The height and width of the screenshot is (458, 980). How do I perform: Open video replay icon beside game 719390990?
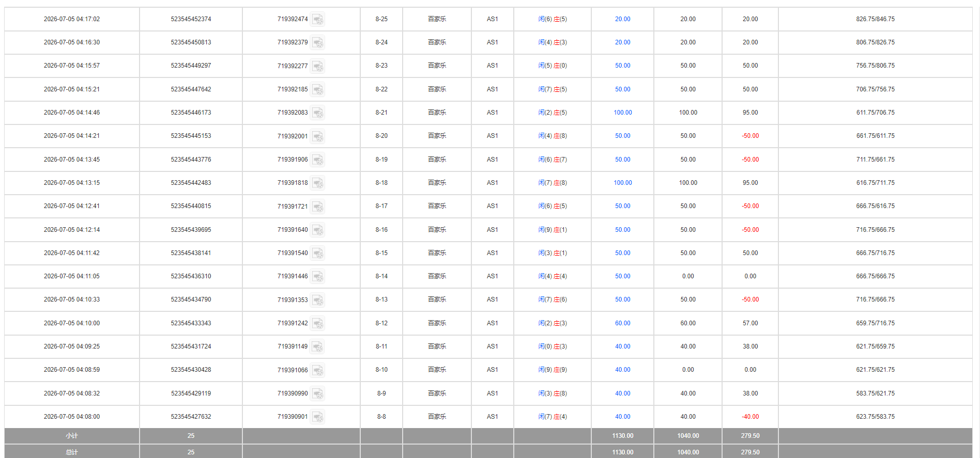coord(317,393)
